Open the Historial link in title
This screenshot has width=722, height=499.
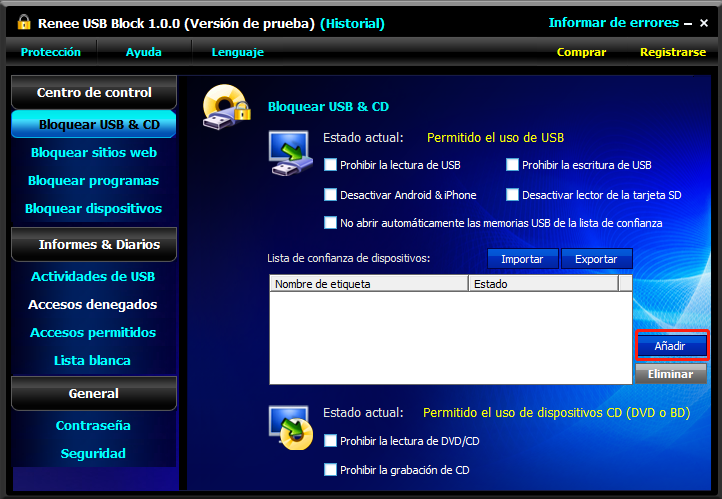pos(352,23)
